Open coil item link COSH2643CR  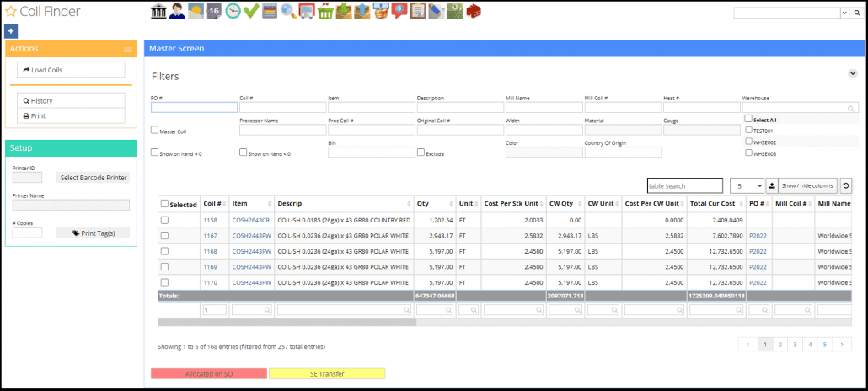(251, 220)
